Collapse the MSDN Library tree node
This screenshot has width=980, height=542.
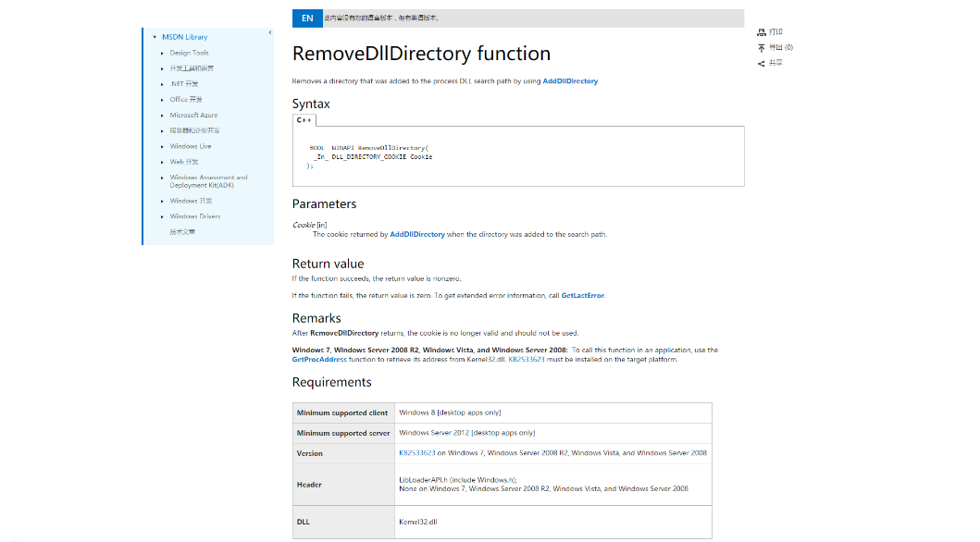[x=155, y=37]
